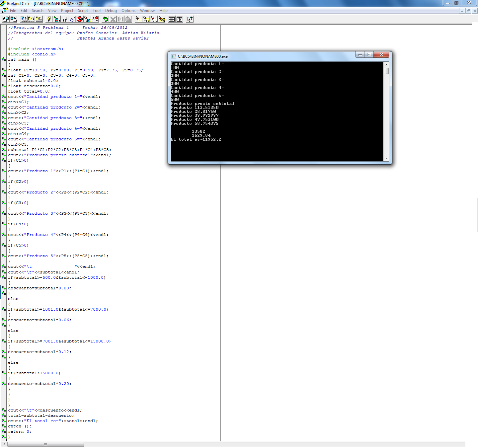
Task: Toggle the gutter marker beside return 0;
Action: click(x=4, y=431)
